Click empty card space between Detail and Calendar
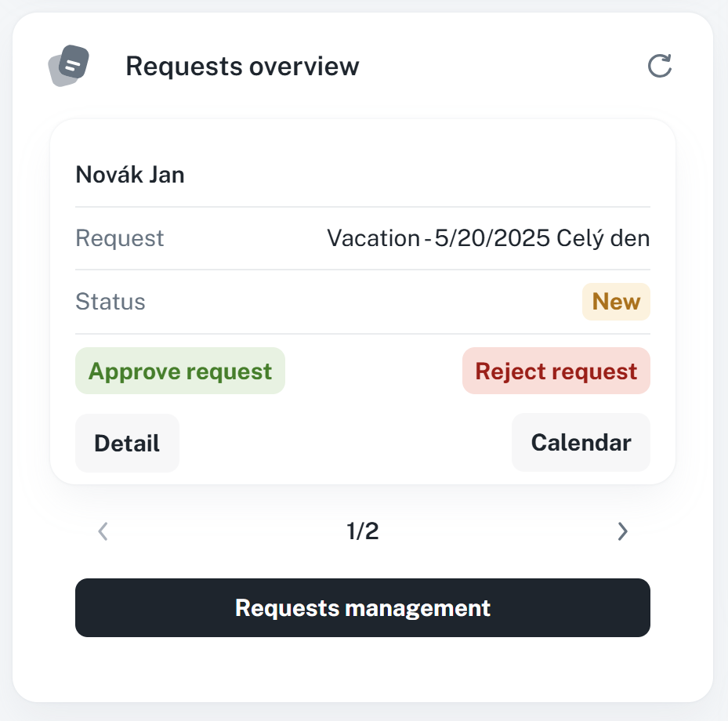 [x=345, y=443]
